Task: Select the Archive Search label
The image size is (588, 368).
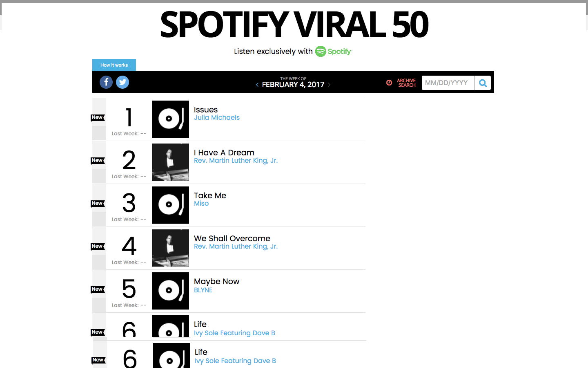Action: pos(406,83)
